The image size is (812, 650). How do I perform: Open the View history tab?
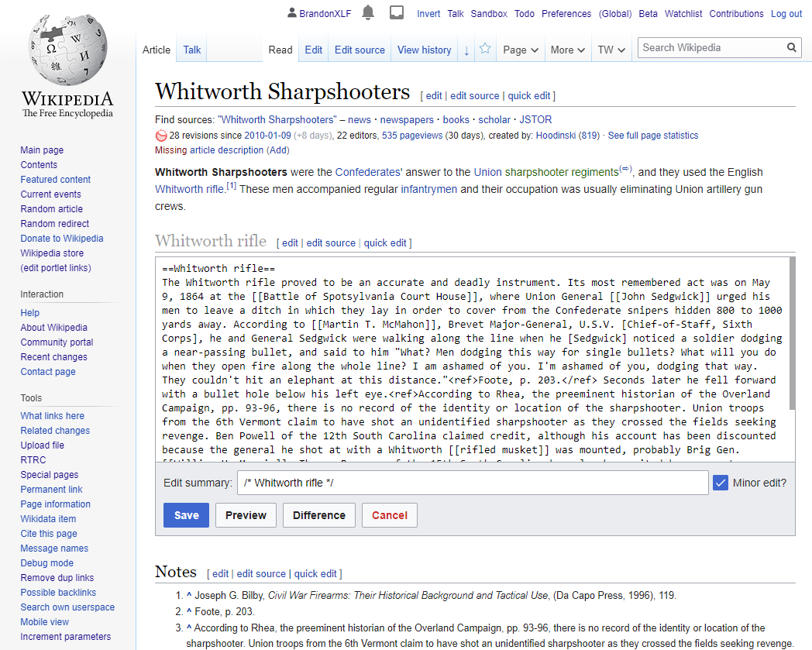[x=424, y=50]
